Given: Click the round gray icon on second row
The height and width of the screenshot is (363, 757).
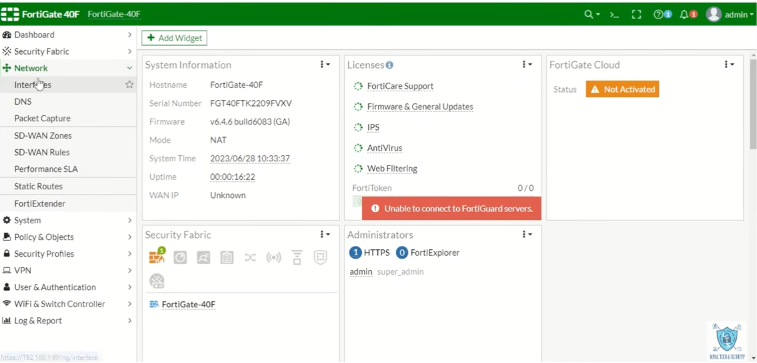Looking at the screenshot, I should (x=157, y=280).
